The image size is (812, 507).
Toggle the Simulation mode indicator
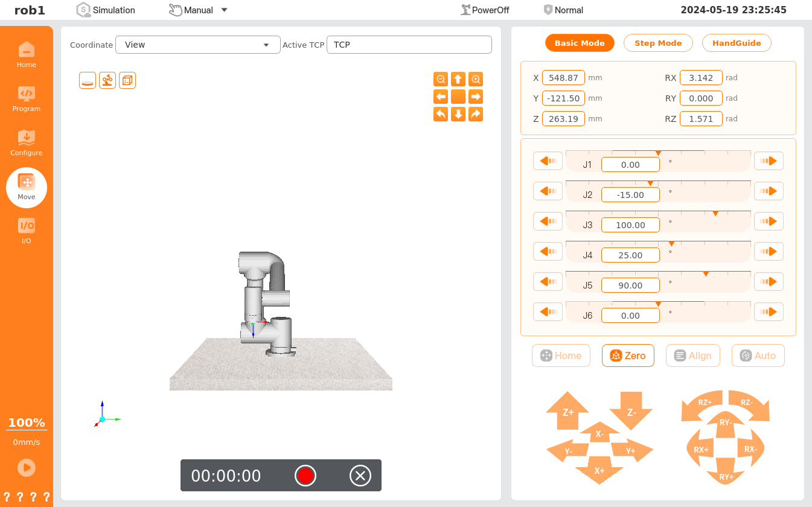click(x=106, y=10)
